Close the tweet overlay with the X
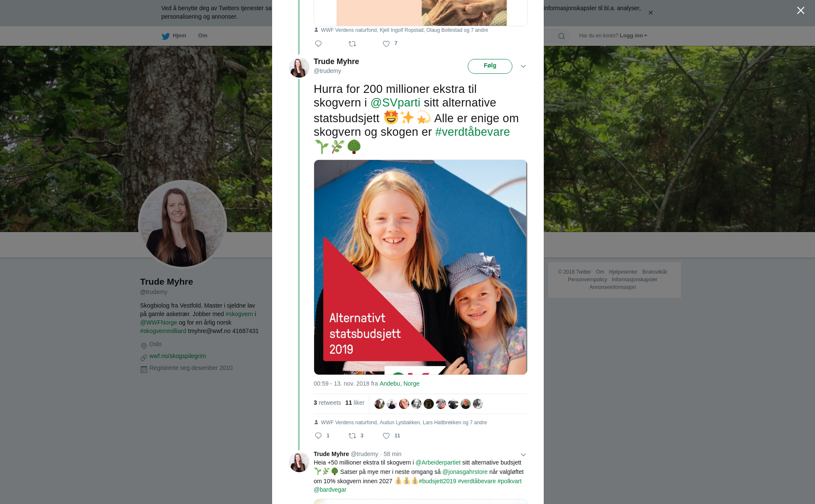815x504 pixels. (x=801, y=11)
